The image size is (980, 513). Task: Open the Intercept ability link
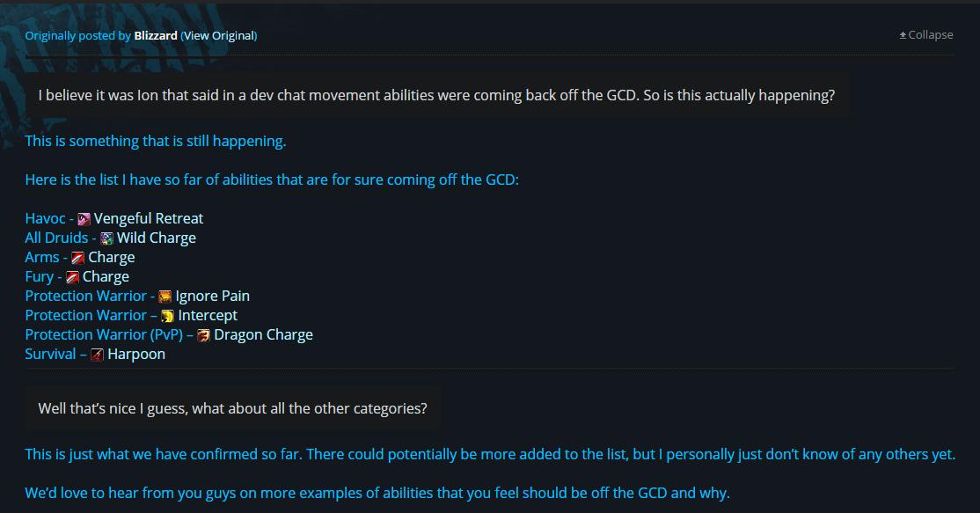click(x=208, y=315)
